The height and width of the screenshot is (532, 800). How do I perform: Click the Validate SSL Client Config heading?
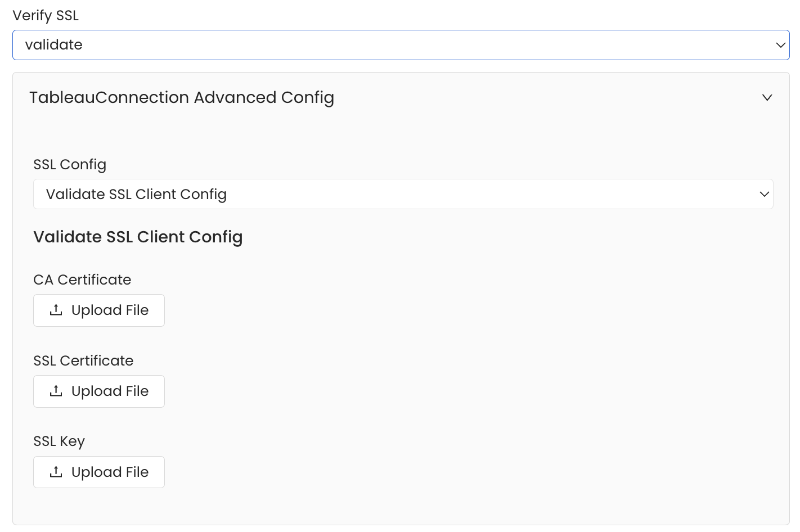coord(138,237)
